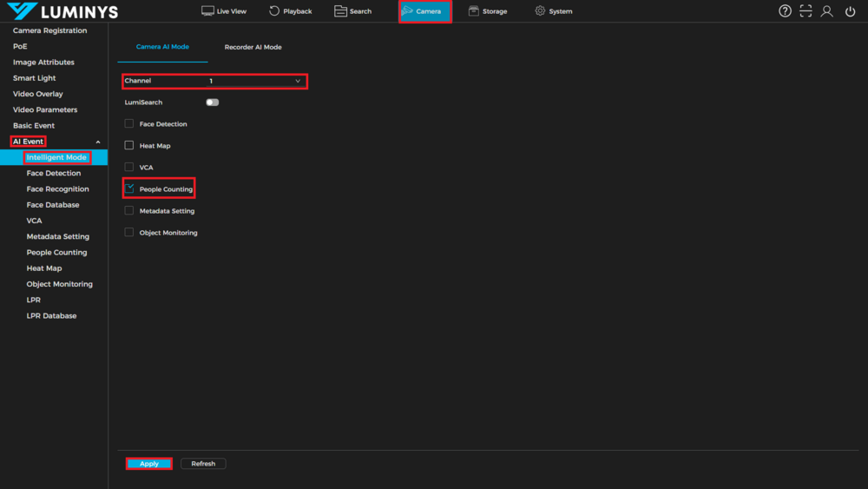Click the power icon in header
This screenshot has width=868, height=489.
pyautogui.click(x=850, y=11)
